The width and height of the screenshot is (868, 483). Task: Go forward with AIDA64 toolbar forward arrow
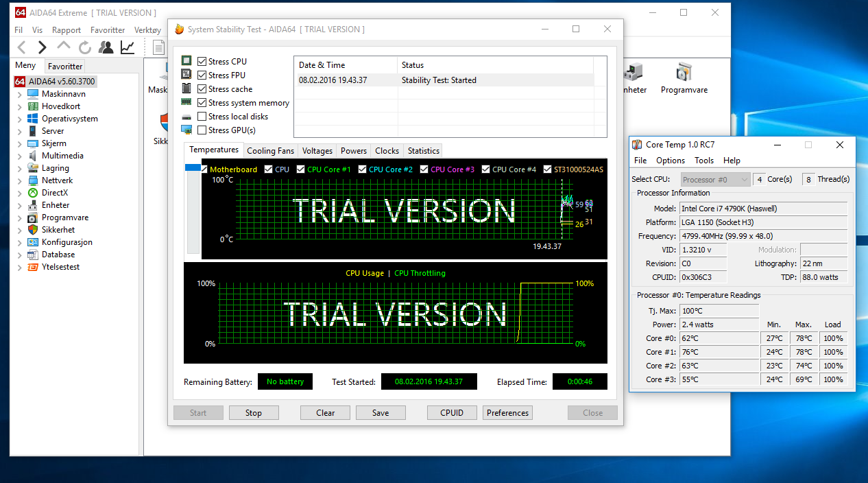pos(42,47)
